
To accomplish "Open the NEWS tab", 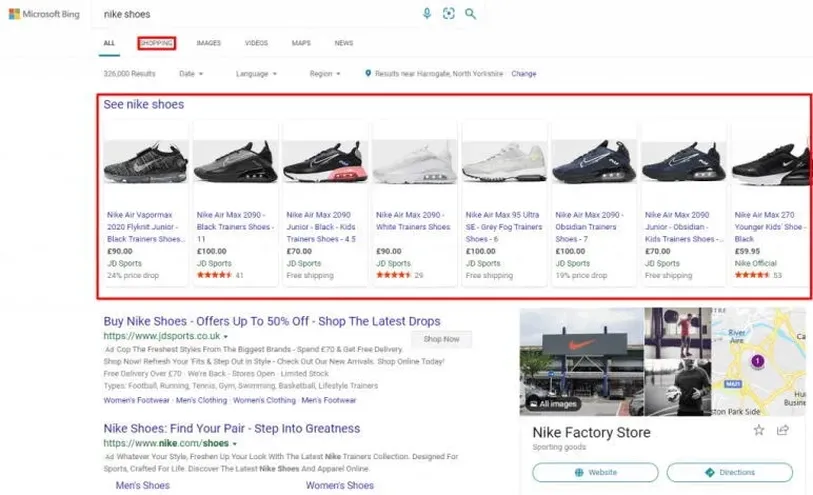I will (x=344, y=43).
